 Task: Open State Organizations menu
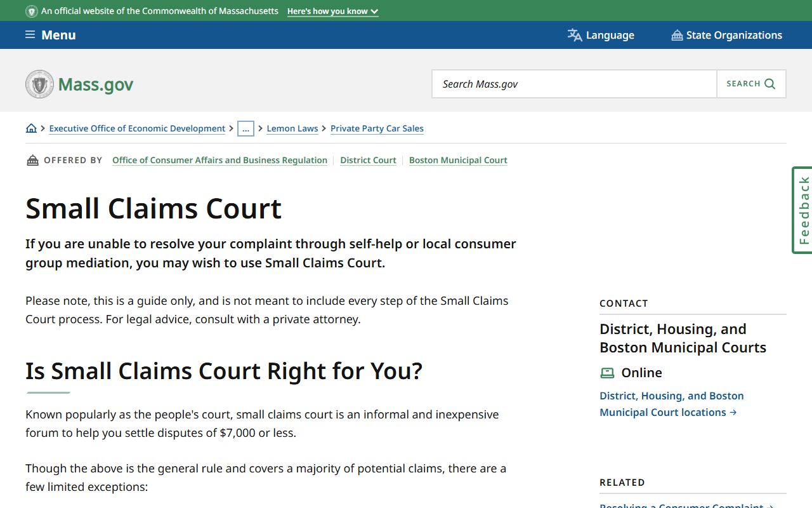point(726,35)
